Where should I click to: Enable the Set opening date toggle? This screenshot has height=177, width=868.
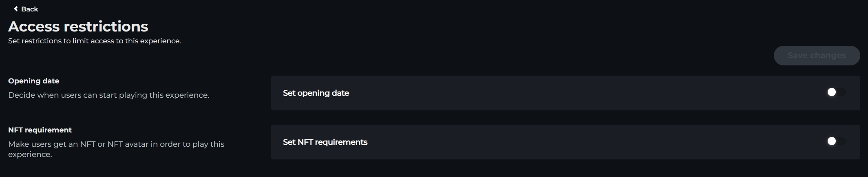point(835,92)
